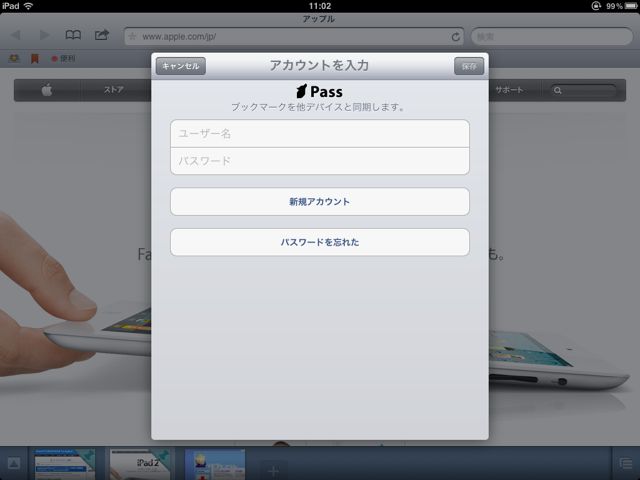
Task: Reload the page with refresh icon
Action: coord(456,37)
